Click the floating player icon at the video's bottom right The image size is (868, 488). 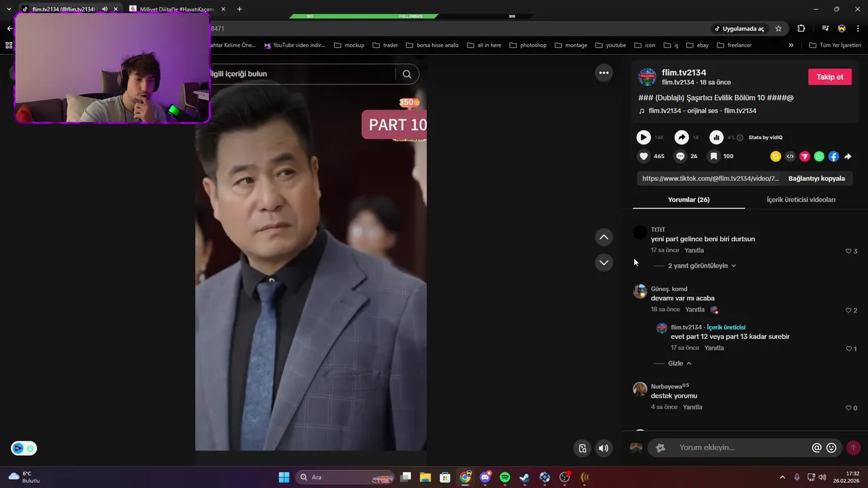583,448
